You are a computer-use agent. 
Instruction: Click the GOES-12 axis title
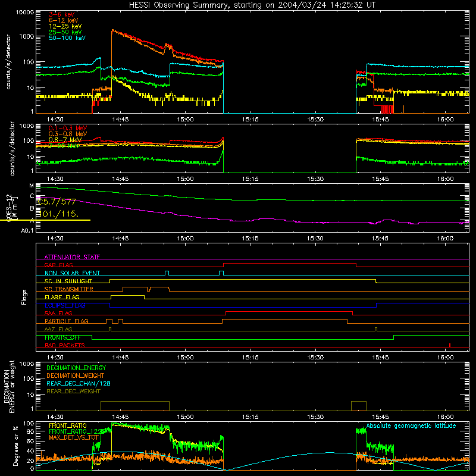(x=12, y=208)
